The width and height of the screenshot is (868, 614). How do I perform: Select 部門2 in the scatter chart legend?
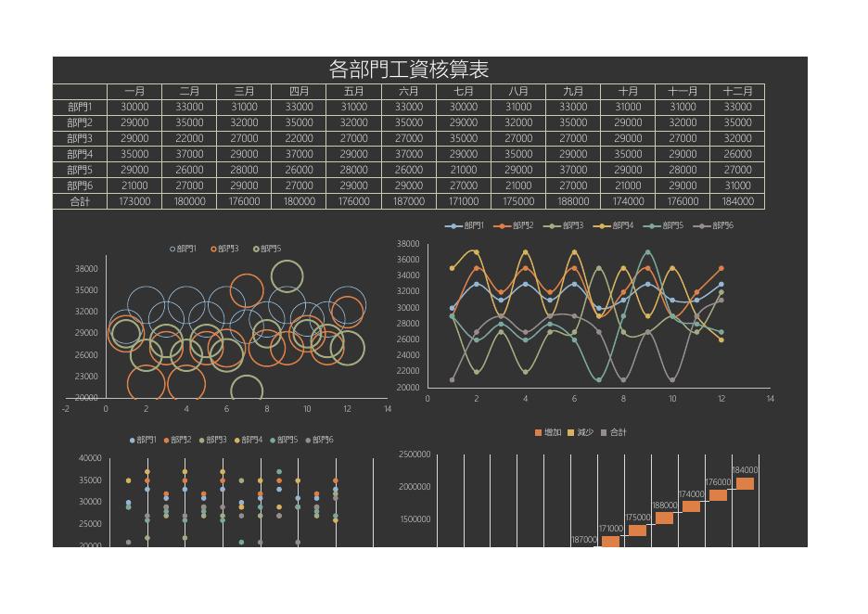point(178,441)
